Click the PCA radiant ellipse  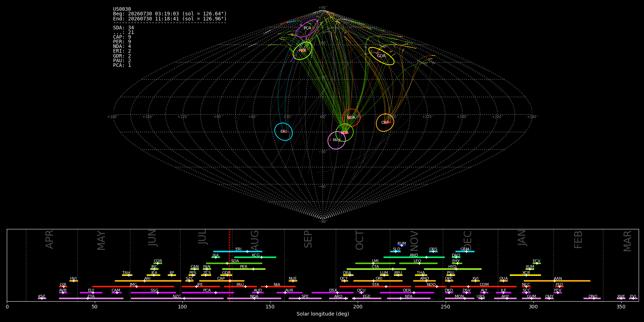307,28
